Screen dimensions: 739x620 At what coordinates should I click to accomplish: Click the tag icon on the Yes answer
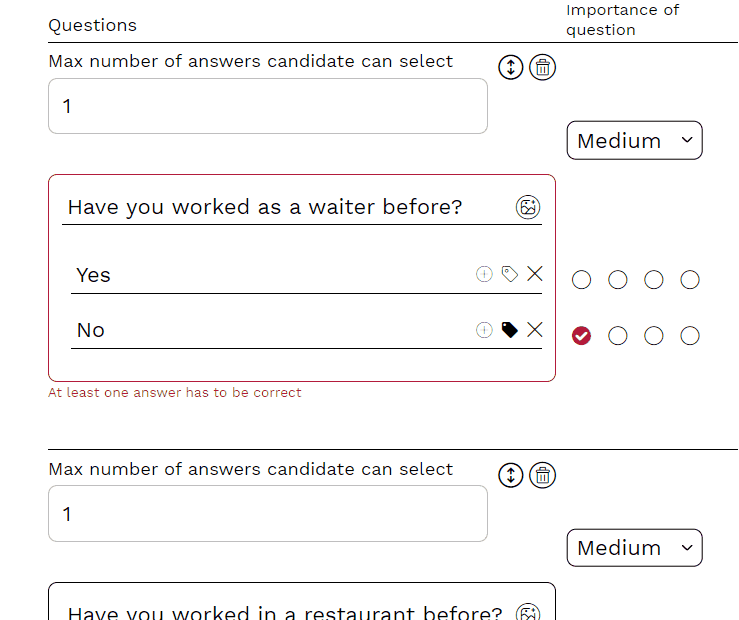pos(510,274)
